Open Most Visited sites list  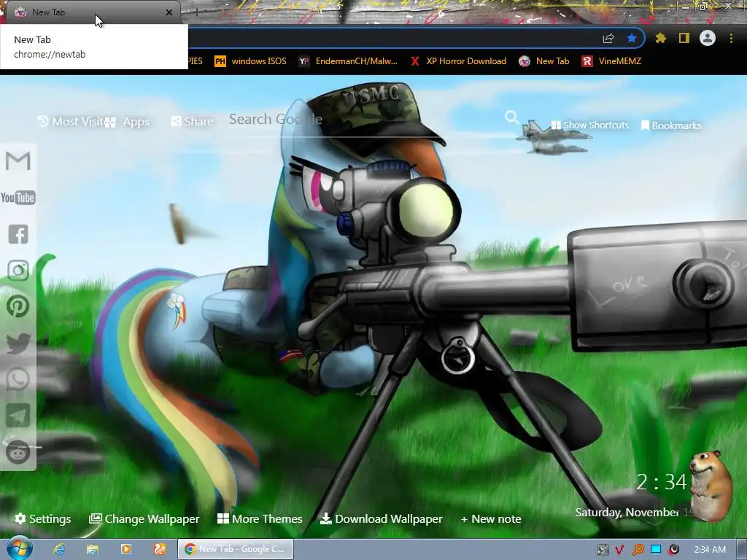pyautogui.click(x=71, y=122)
